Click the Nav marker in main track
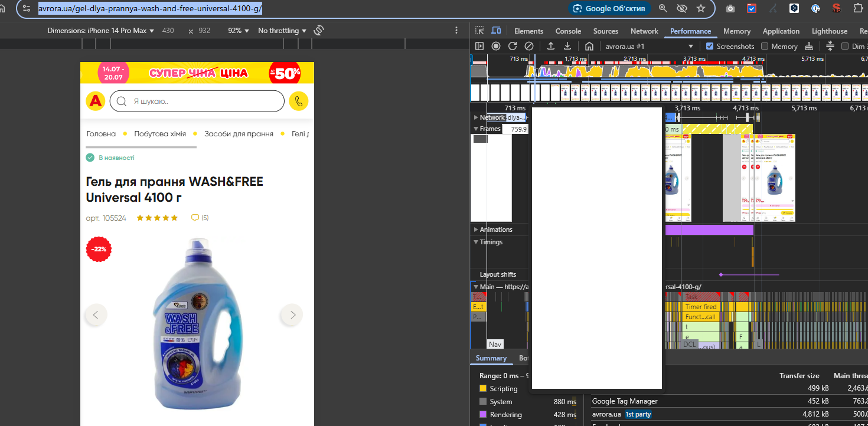This screenshot has width=868, height=426. tap(495, 344)
